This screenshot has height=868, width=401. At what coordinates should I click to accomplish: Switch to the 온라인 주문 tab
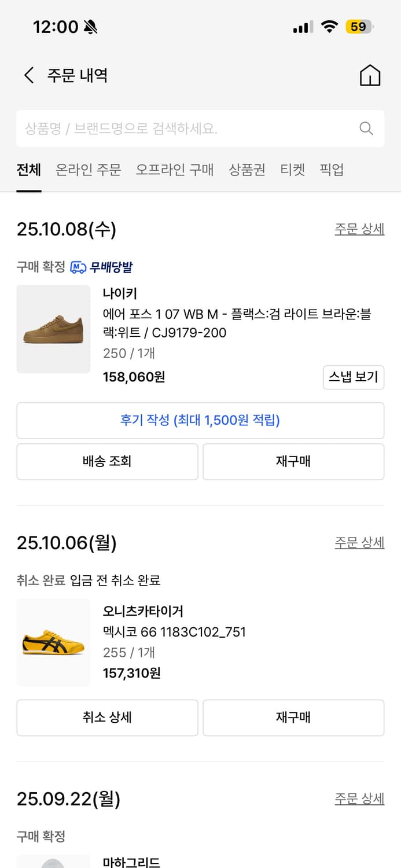(x=87, y=170)
